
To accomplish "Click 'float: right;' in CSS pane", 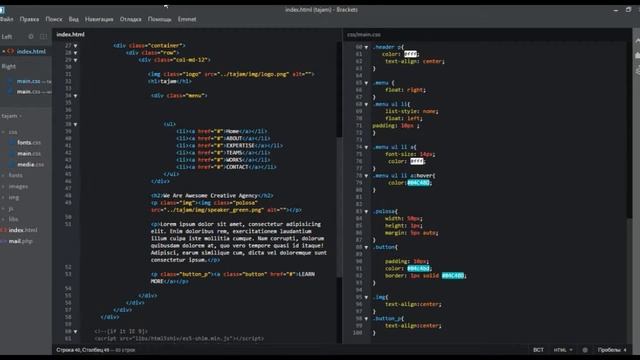I will tap(405, 90).
